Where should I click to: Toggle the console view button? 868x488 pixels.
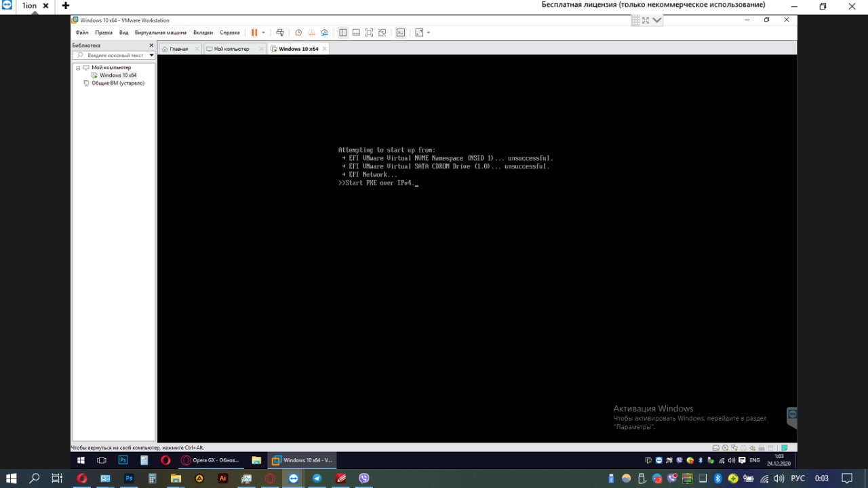(x=401, y=33)
